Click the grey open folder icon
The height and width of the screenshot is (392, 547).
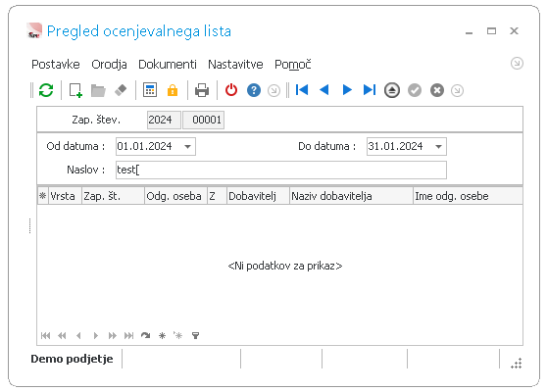click(x=98, y=91)
